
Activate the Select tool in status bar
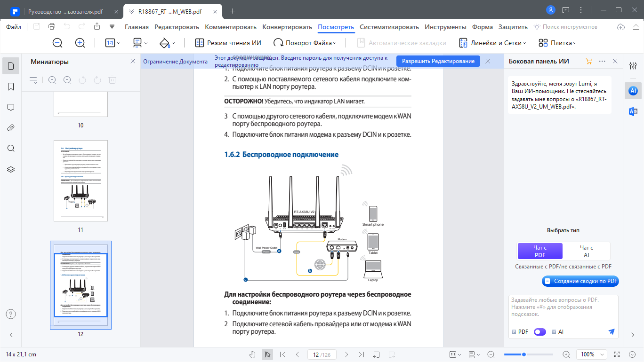[267, 354]
